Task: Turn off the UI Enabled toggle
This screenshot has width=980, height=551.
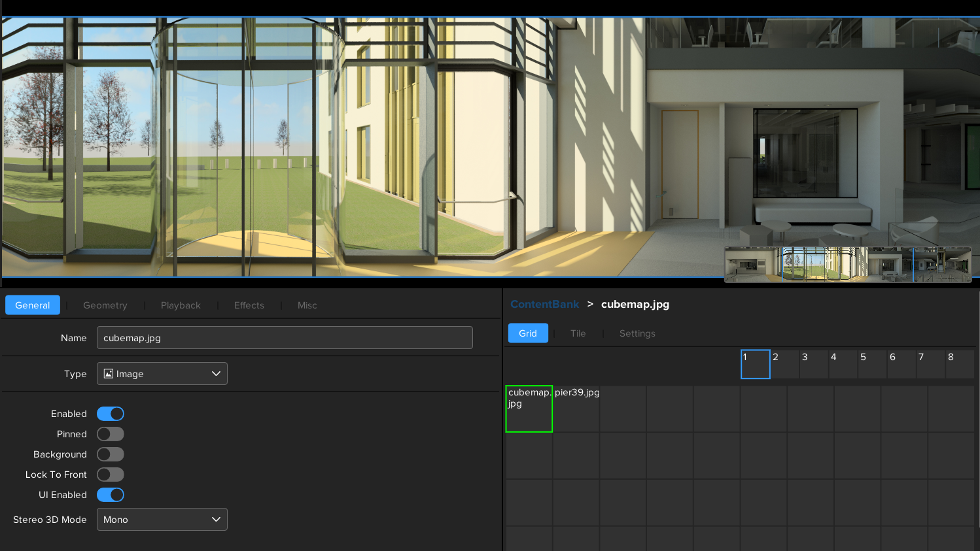Action: (111, 495)
